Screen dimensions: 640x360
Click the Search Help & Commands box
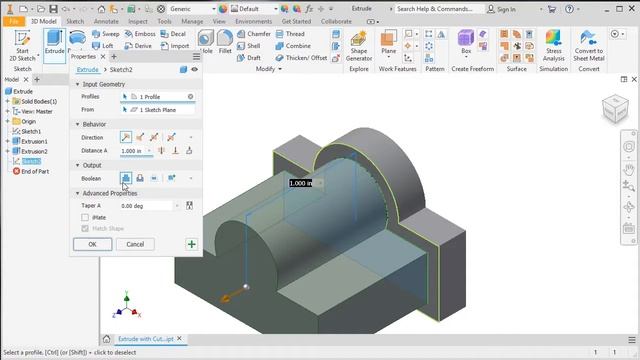[x=439, y=9]
